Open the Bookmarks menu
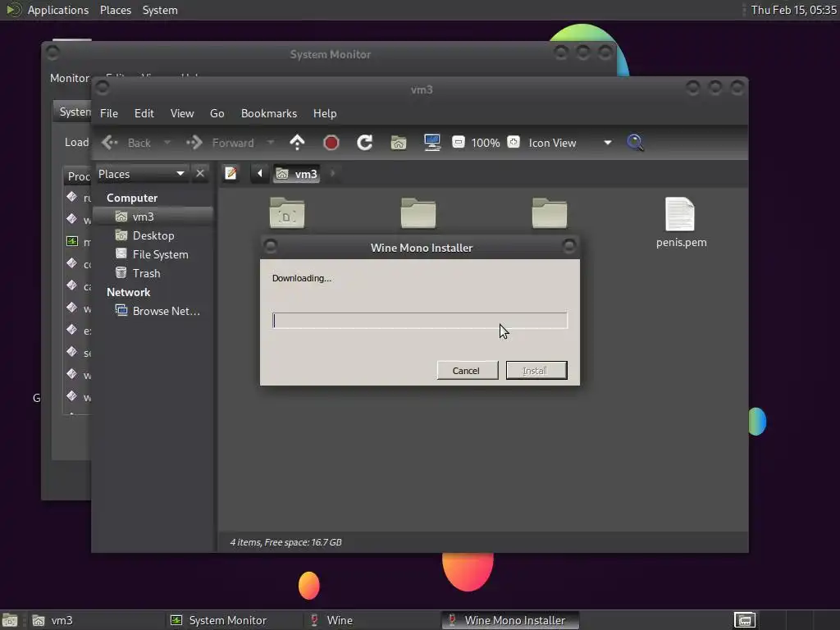Image resolution: width=840 pixels, height=630 pixels. pos(269,113)
